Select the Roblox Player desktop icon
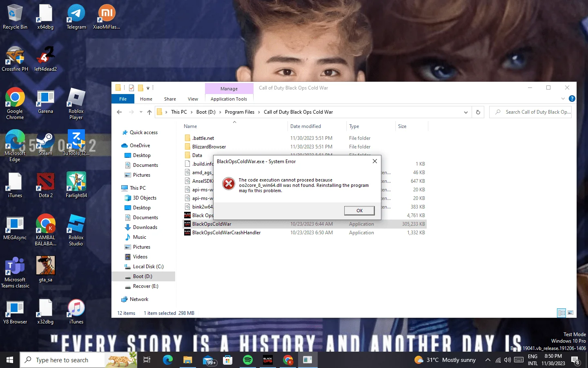Image resolution: width=588 pixels, height=368 pixels. 76,104
